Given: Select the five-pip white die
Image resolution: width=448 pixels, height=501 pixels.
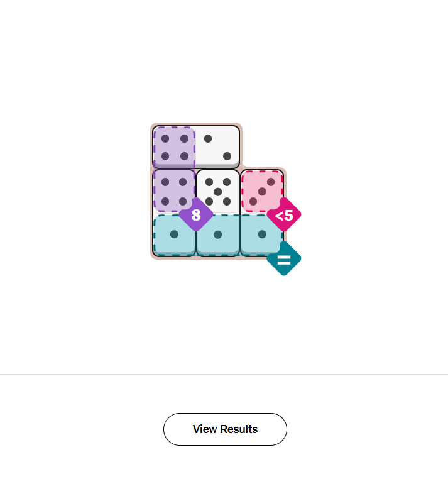Looking at the screenshot, I should [x=217, y=191].
